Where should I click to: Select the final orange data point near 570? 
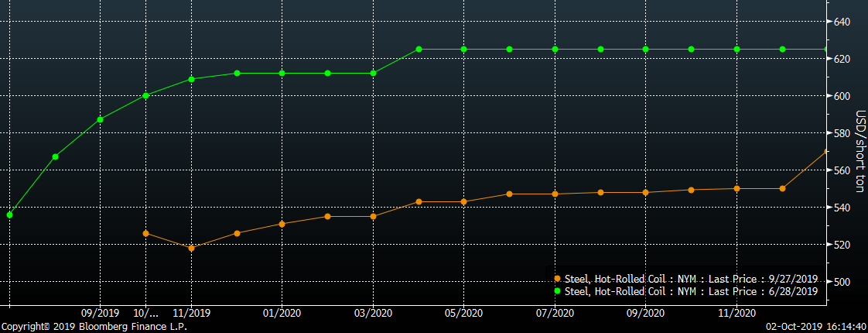tap(826, 151)
